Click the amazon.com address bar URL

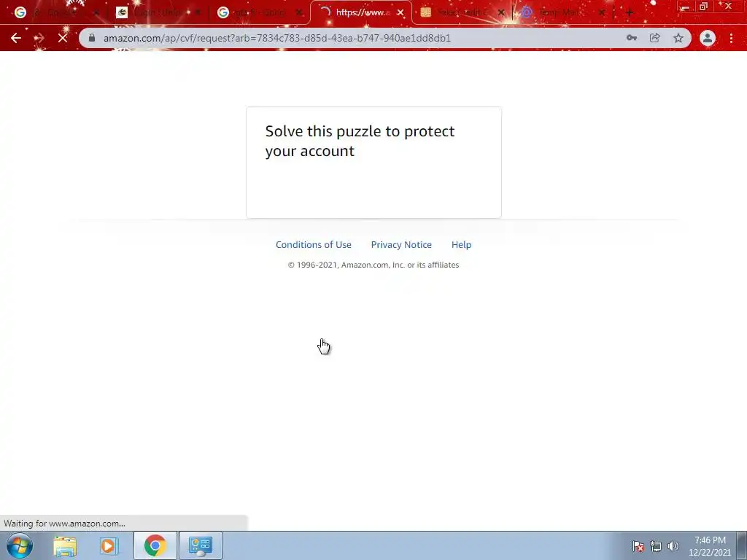276,38
